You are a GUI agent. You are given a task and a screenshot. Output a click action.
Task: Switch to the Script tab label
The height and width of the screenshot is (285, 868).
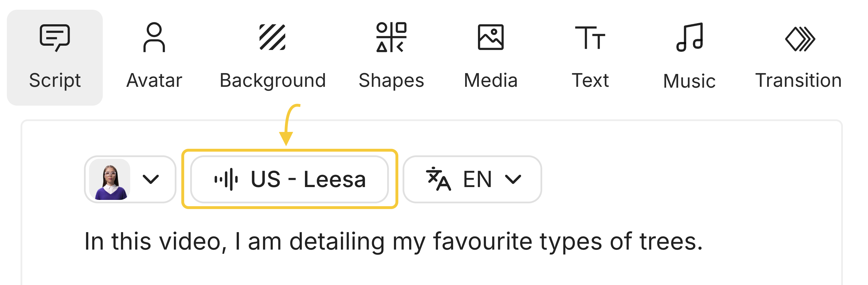pyautogui.click(x=55, y=80)
